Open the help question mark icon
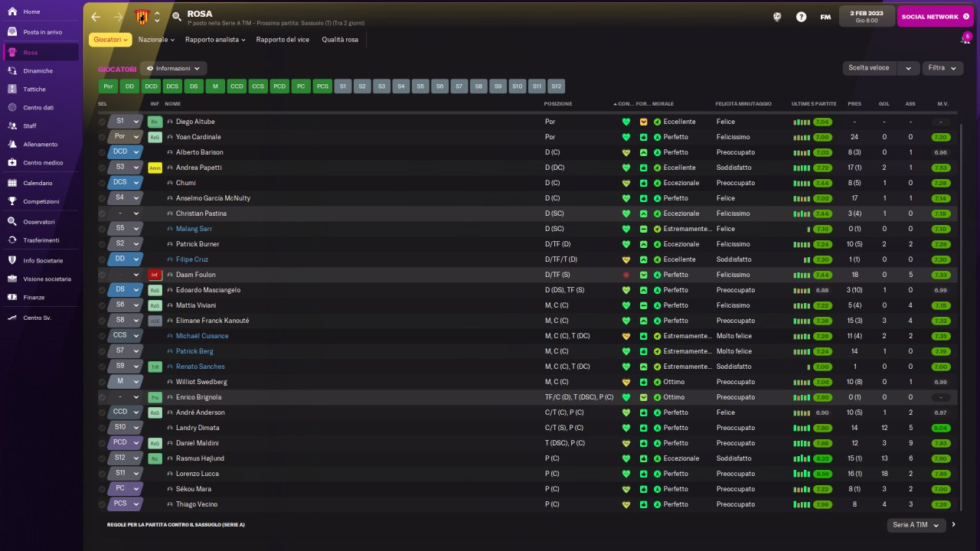Screen dimensions: 980x551 [801, 17]
